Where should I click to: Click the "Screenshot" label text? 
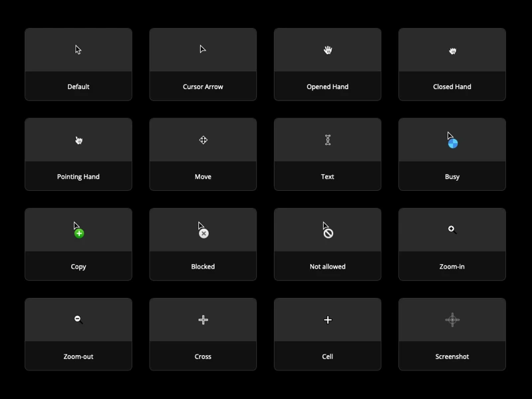point(452,356)
